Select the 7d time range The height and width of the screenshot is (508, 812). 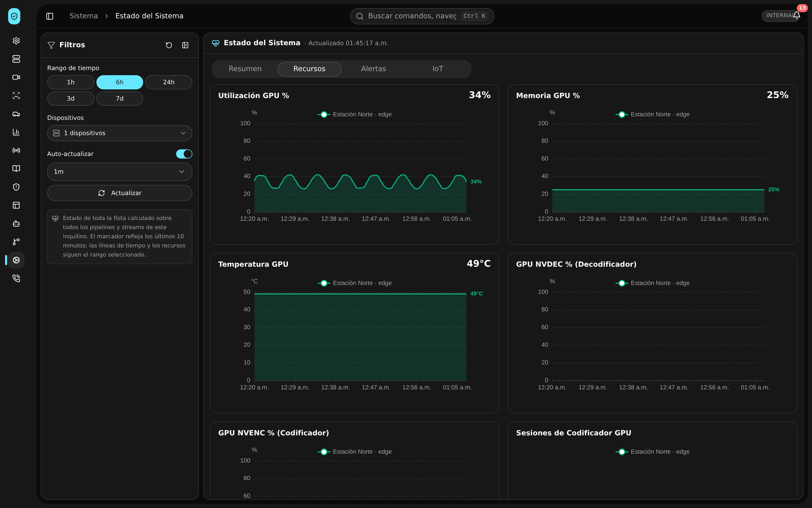(x=120, y=99)
